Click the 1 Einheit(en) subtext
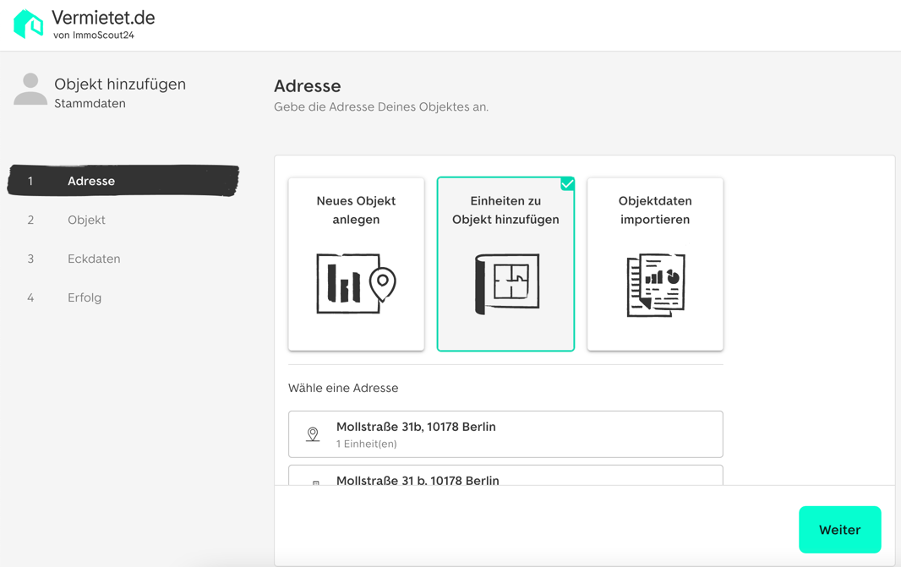 [x=366, y=444]
